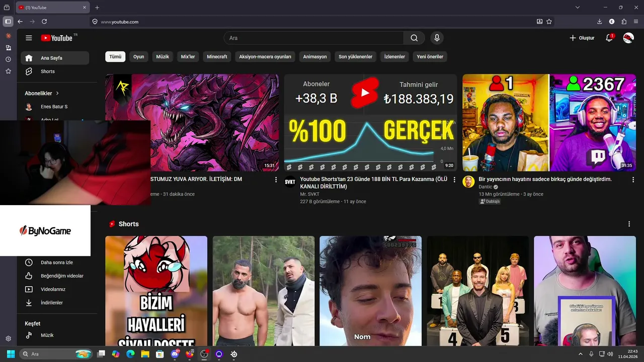The width and height of the screenshot is (644, 362).
Task: Open Discord from the taskbar
Action: (175, 354)
